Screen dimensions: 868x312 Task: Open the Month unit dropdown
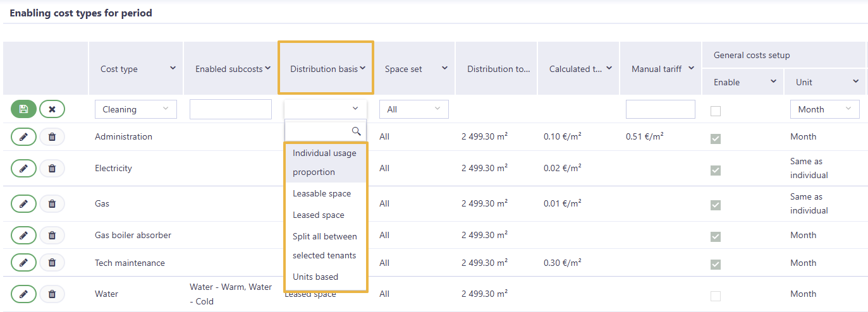(825, 109)
